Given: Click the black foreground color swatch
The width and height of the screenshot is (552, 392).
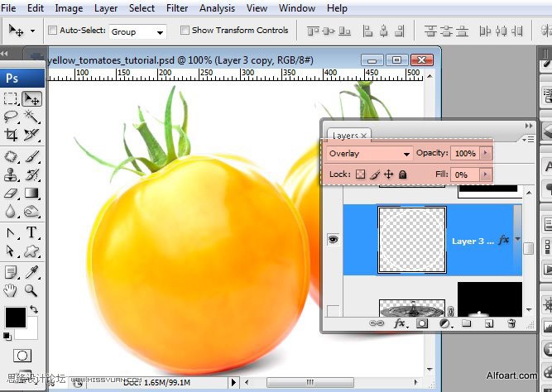Looking at the screenshot, I should [x=16, y=318].
